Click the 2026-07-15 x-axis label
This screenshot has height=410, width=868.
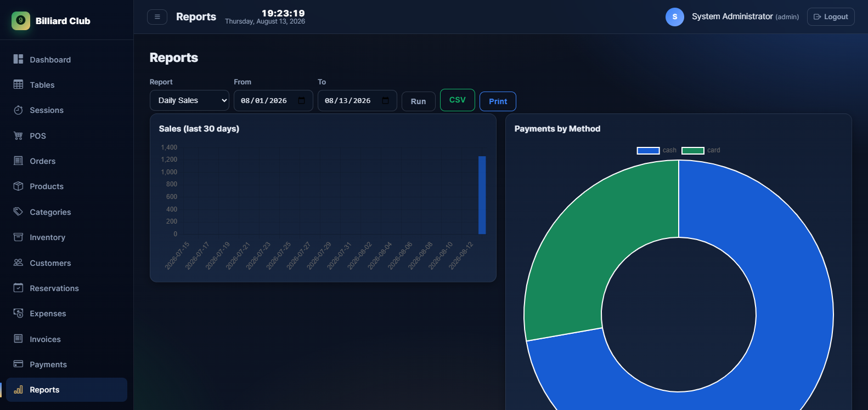[177, 255]
